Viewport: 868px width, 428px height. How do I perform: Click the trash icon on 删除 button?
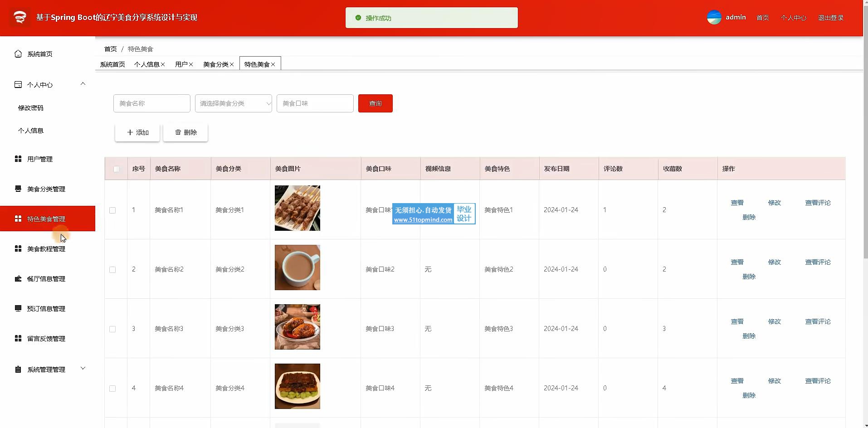click(x=178, y=132)
